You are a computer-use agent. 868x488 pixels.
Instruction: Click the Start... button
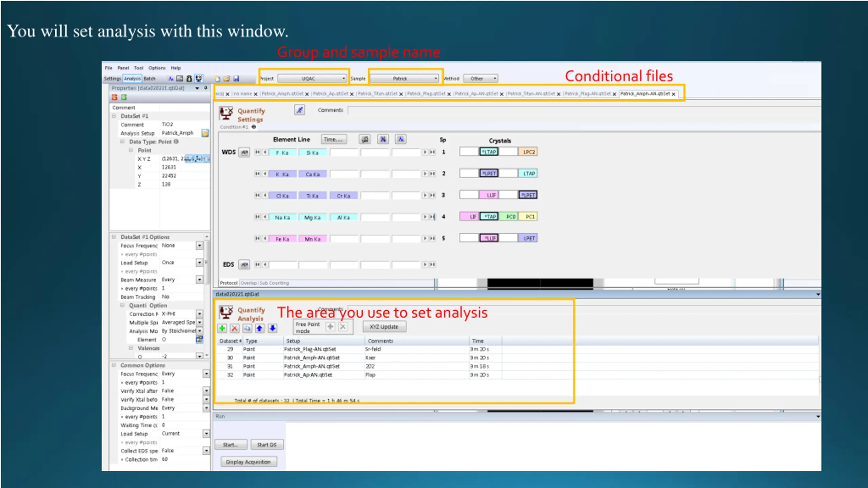(231, 445)
